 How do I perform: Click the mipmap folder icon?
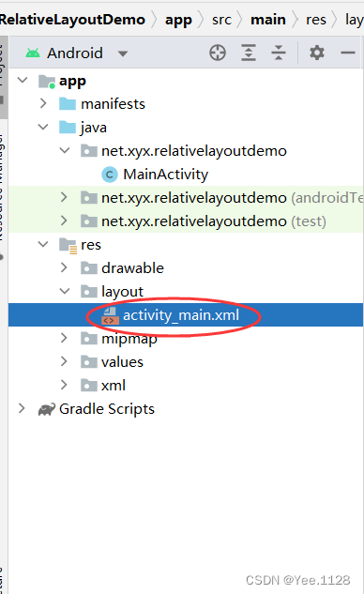[x=88, y=339]
